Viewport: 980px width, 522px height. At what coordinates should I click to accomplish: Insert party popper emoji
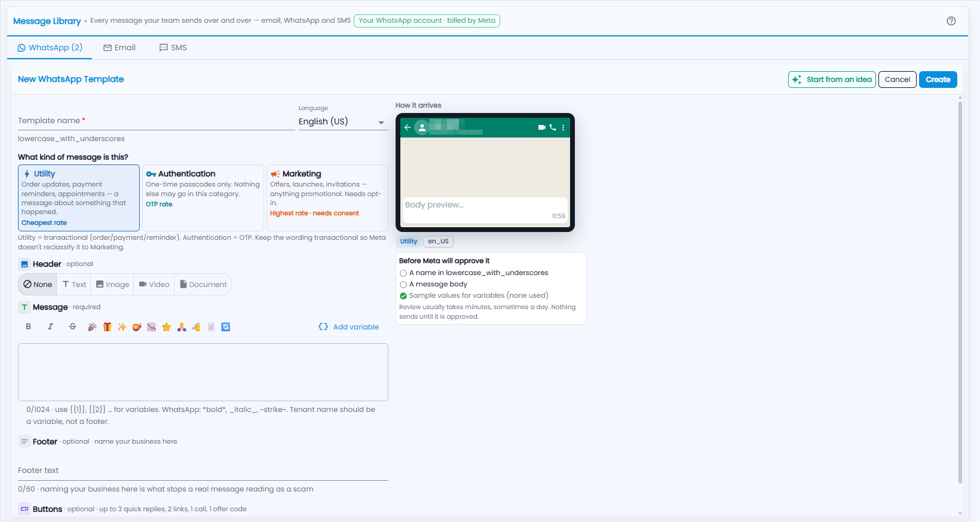(x=92, y=327)
